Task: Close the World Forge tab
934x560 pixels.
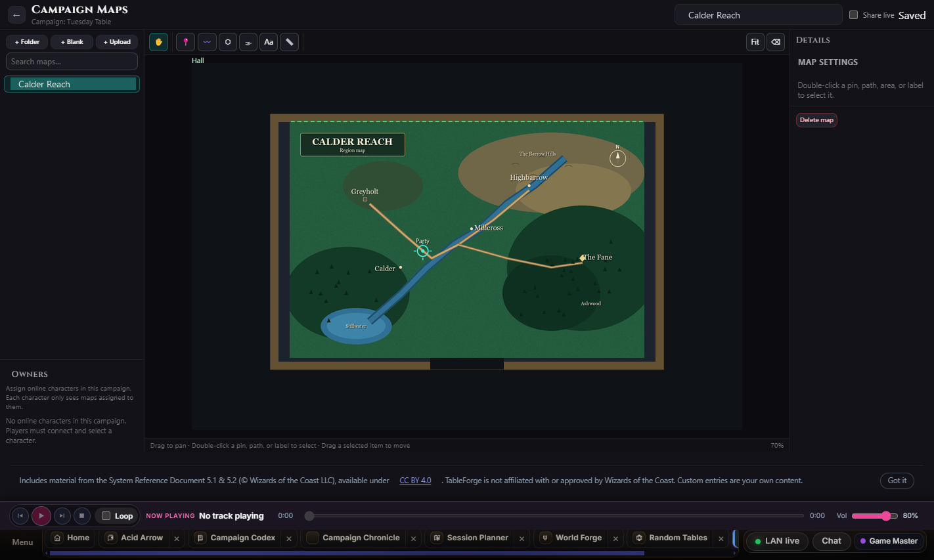Action: [615, 538]
